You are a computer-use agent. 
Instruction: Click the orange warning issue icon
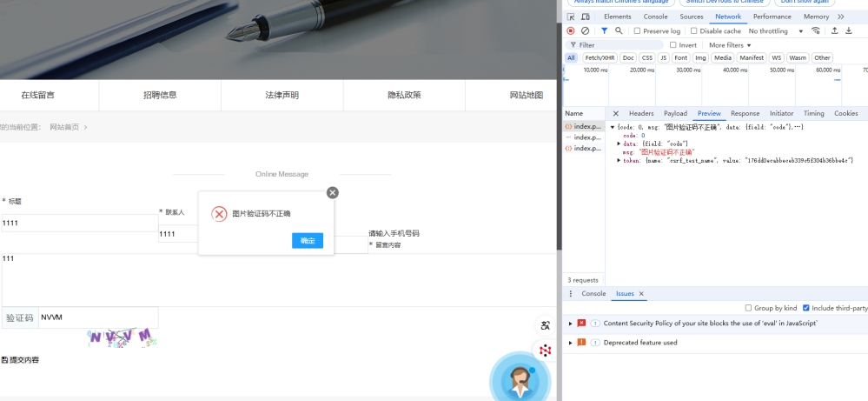tap(581, 343)
